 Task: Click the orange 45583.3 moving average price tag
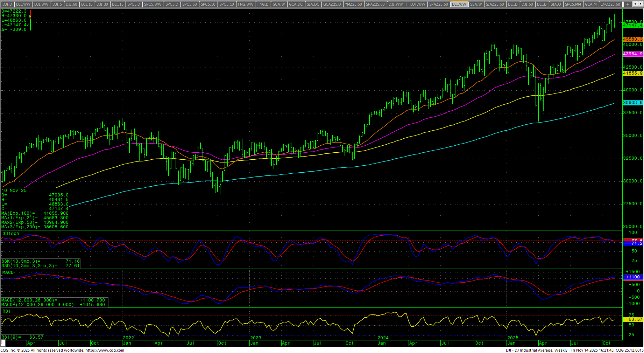pyautogui.click(x=632, y=39)
